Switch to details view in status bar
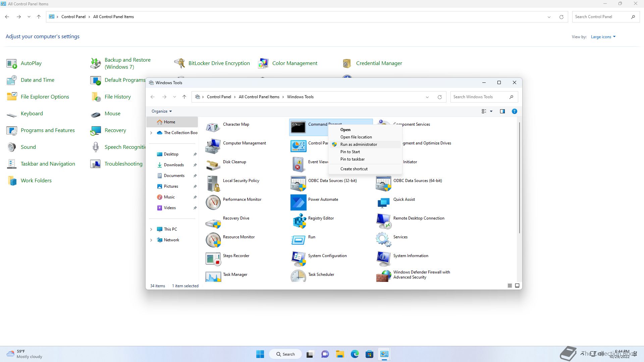The width and height of the screenshot is (644, 362). 509,286
